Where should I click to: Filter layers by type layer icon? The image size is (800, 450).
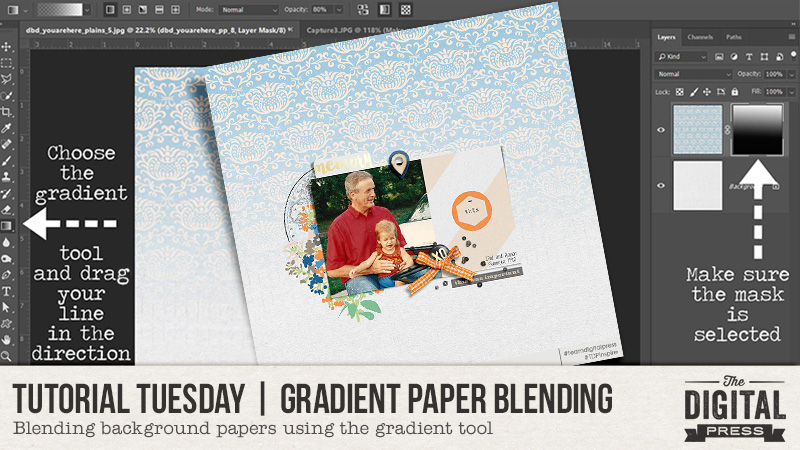(x=749, y=56)
